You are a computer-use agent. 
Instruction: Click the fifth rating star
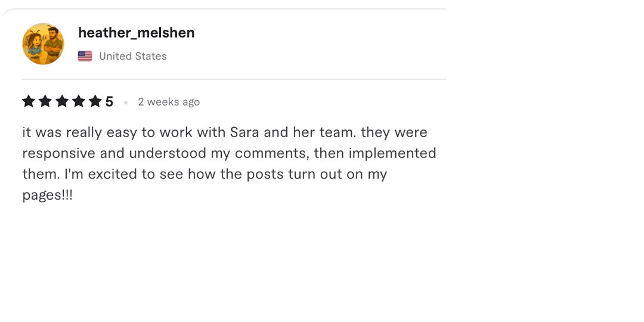click(95, 101)
